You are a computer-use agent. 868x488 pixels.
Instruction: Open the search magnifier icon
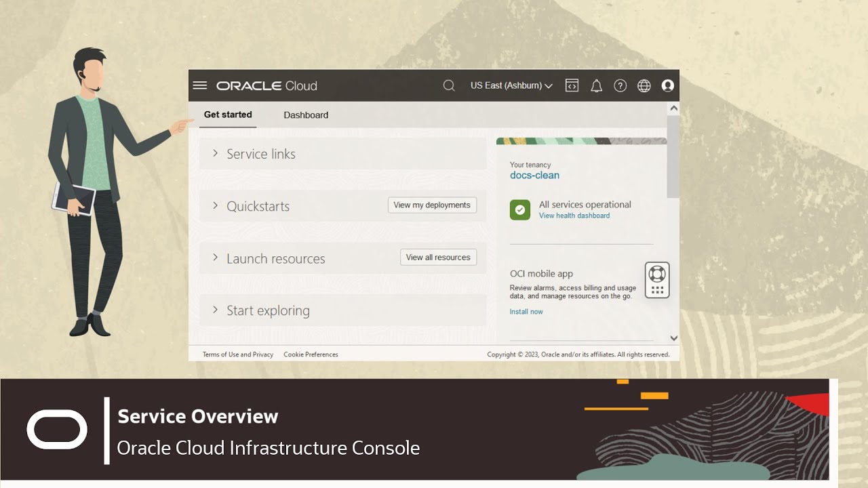(449, 85)
